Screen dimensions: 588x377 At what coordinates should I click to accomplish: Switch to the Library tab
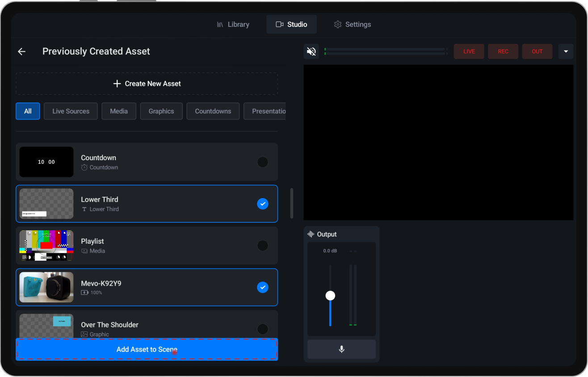(238, 24)
